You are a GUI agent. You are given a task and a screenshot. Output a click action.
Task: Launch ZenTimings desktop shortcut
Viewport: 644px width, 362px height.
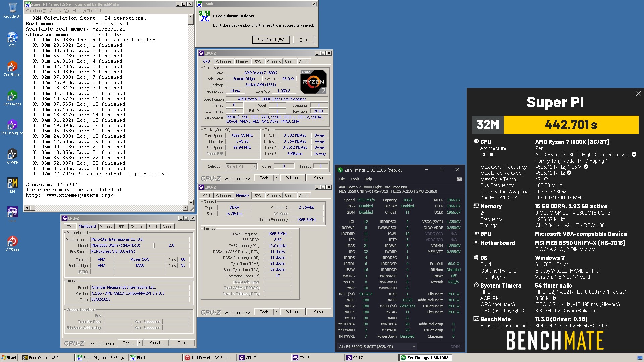[x=12, y=98]
